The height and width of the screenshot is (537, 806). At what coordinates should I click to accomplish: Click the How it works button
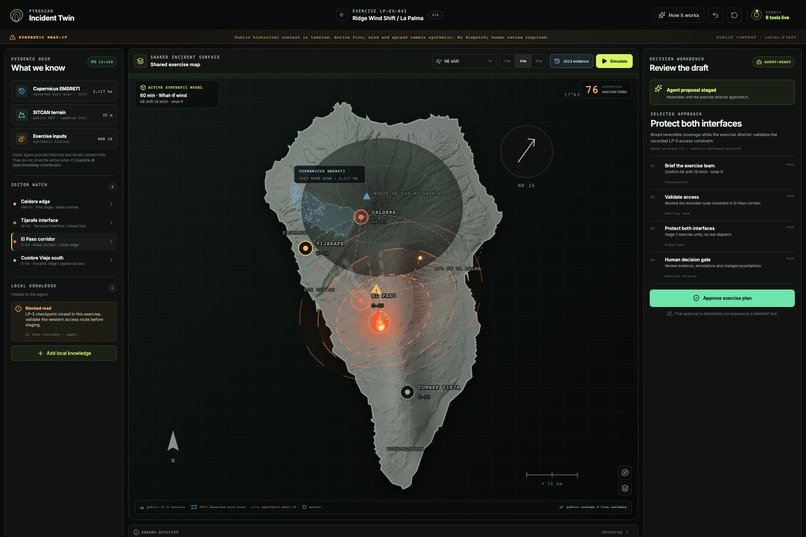point(679,15)
